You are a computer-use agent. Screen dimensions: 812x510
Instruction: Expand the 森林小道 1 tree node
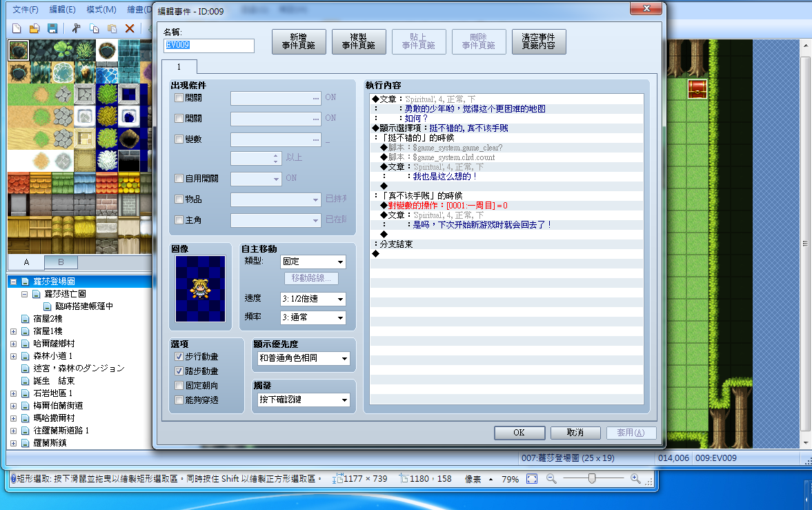[14, 356]
